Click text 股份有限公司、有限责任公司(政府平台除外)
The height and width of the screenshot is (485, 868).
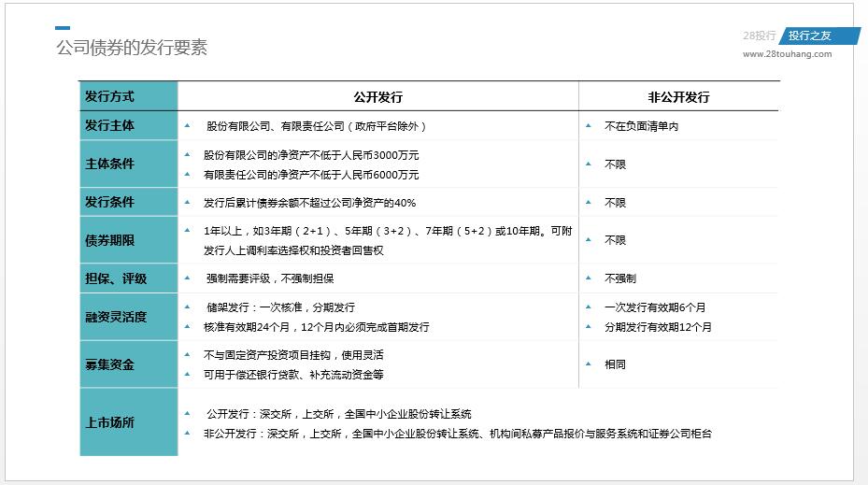pos(316,126)
